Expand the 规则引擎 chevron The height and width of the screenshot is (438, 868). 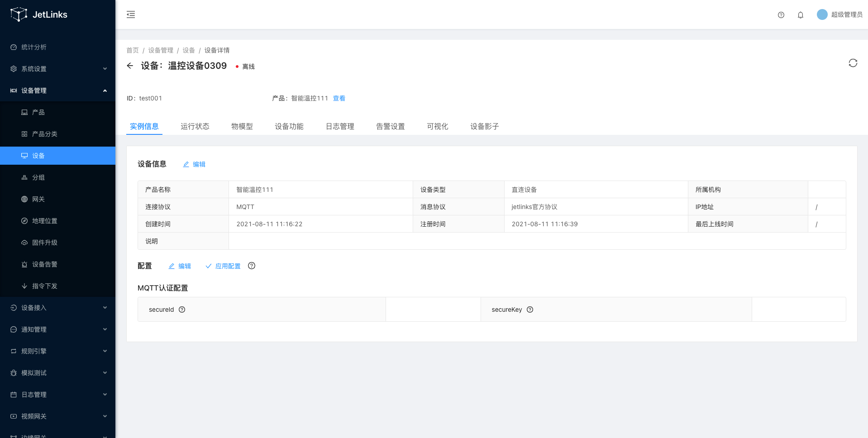point(105,351)
